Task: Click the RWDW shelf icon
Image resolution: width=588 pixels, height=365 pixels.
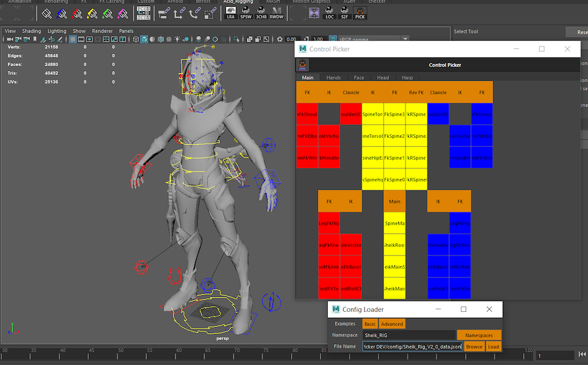Action: point(276,13)
